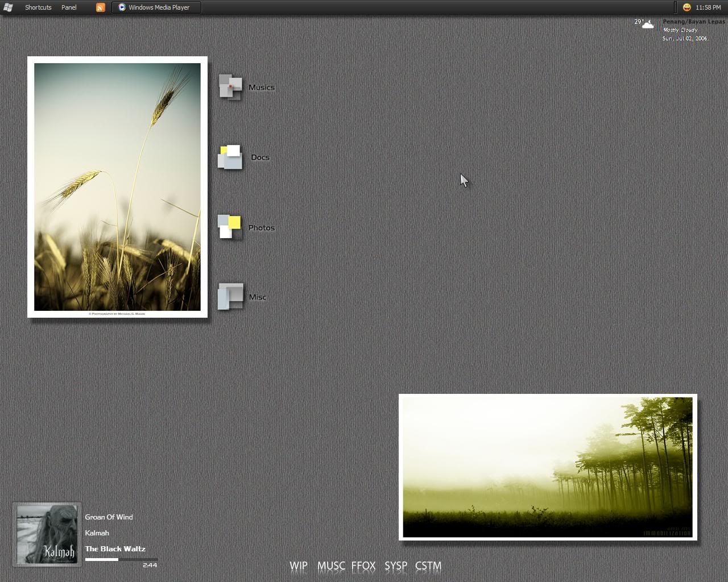The height and width of the screenshot is (582, 728).
Task: Open the Misc folder icon
Action: pos(230,297)
